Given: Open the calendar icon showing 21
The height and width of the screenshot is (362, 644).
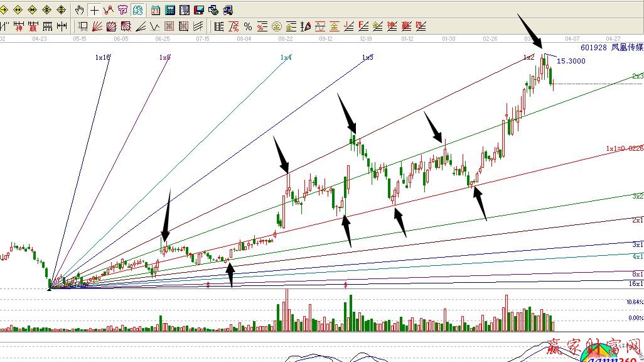Looking at the screenshot, I should click(x=155, y=10).
